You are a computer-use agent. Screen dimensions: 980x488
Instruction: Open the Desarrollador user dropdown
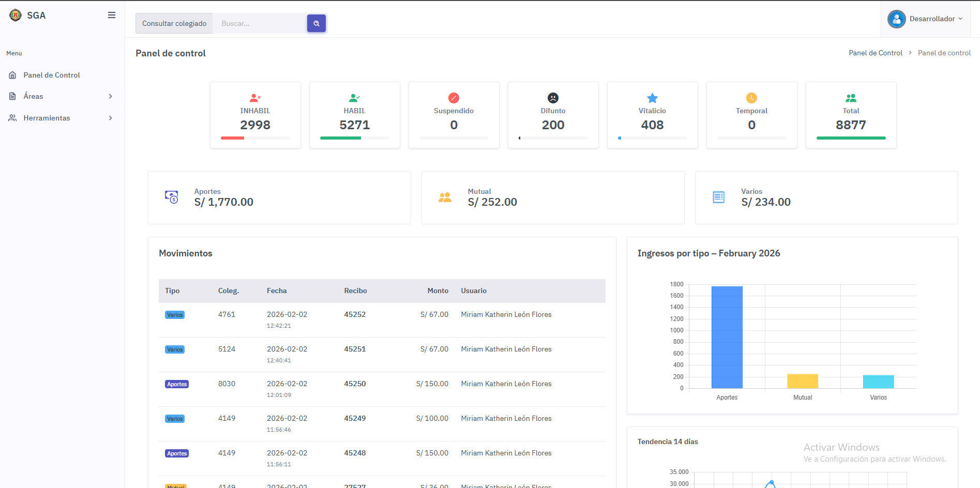925,19
